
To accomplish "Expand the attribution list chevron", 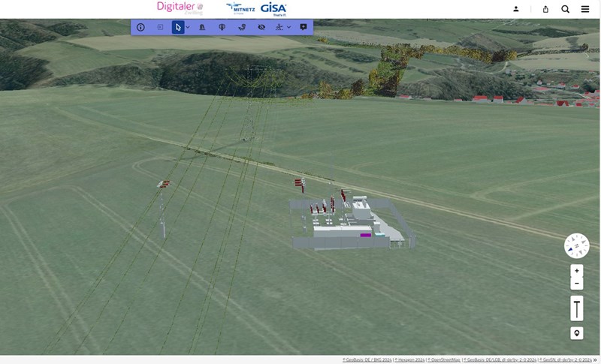I will tap(596, 360).
